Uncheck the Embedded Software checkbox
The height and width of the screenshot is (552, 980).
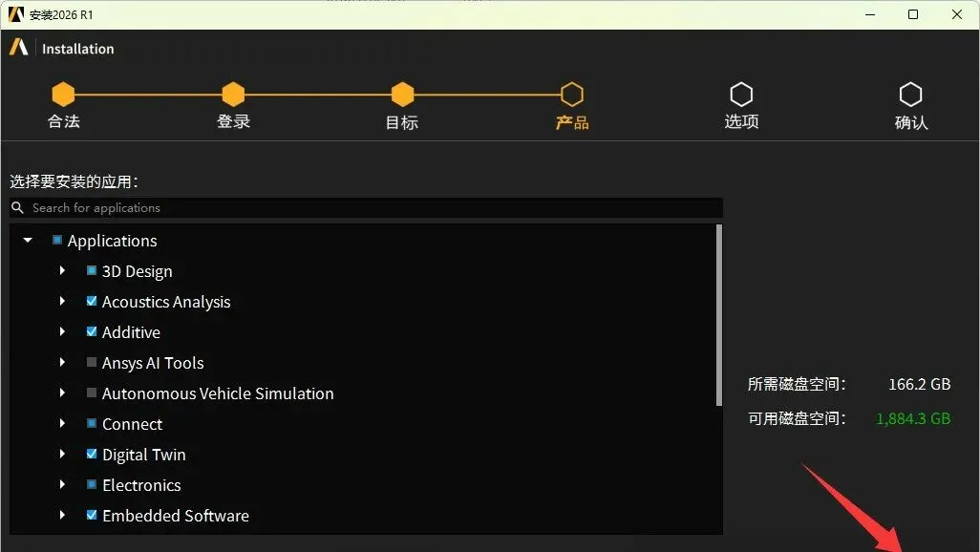point(92,515)
